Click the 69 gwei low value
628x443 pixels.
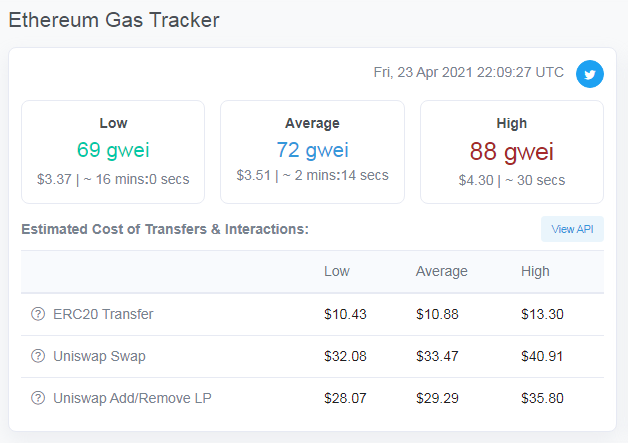pos(113,150)
